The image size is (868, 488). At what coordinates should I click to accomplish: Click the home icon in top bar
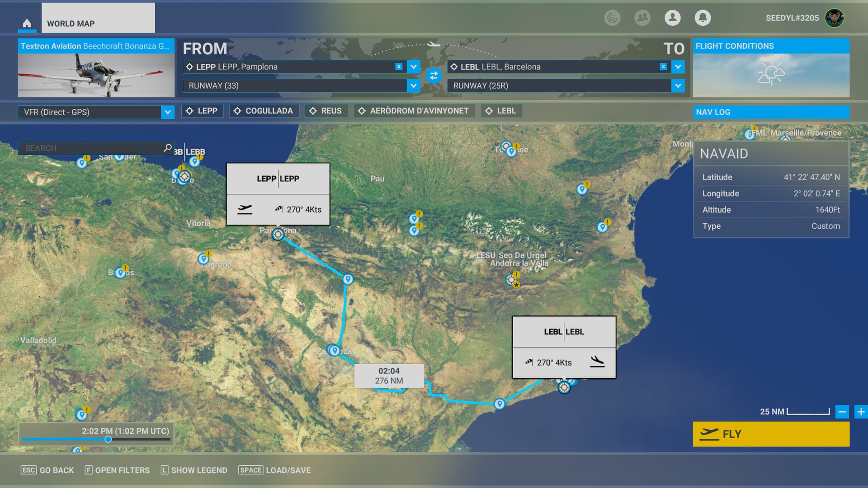point(27,23)
